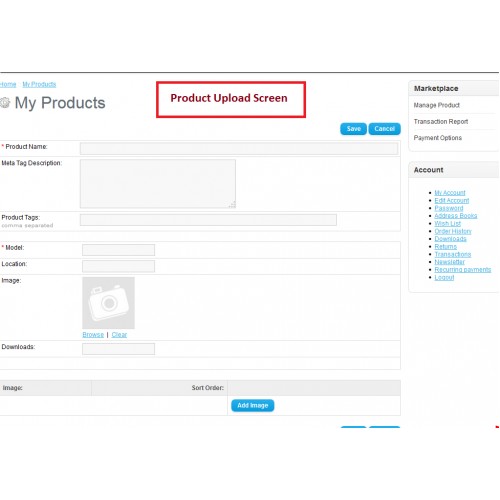Select Payment Options in Marketplace menu
This screenshot has height=500, width=500.
[x=438, y=138]
